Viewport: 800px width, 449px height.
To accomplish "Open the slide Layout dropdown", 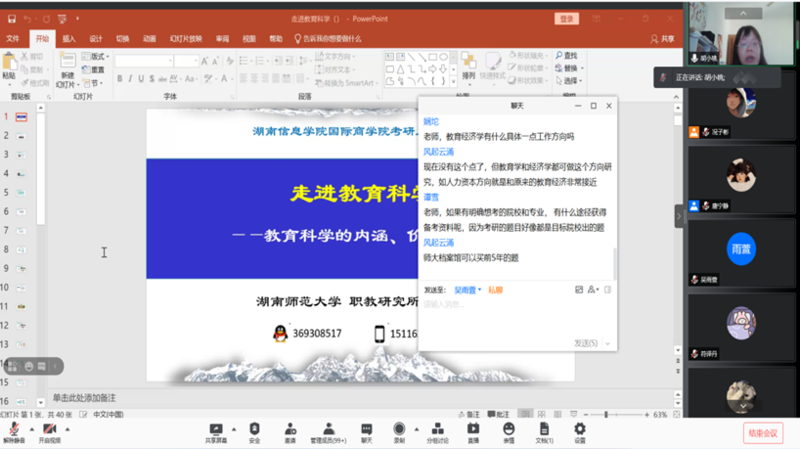I will [x=96, y=56].
